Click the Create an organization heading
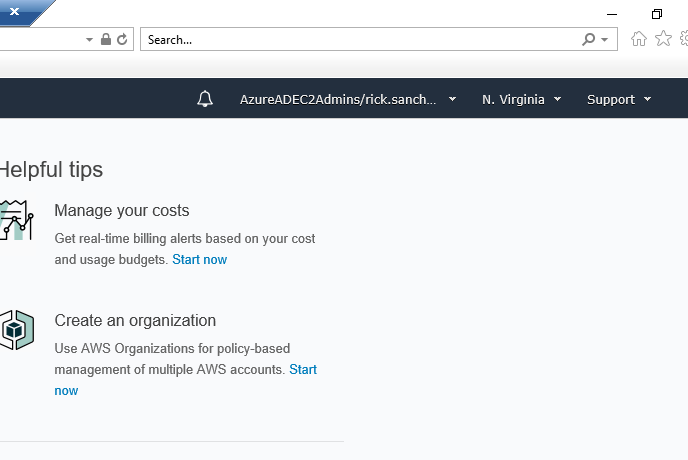The image size is (688, 460). click(x=135, y=320)
